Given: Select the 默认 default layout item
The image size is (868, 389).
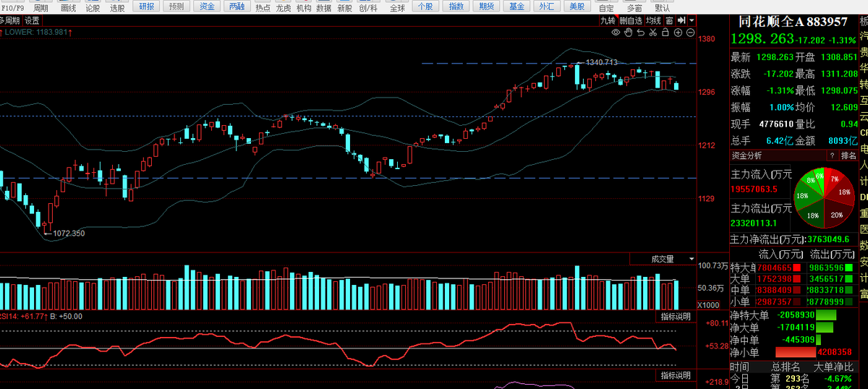Looking at the screenshot, I should tap(662, 8).
